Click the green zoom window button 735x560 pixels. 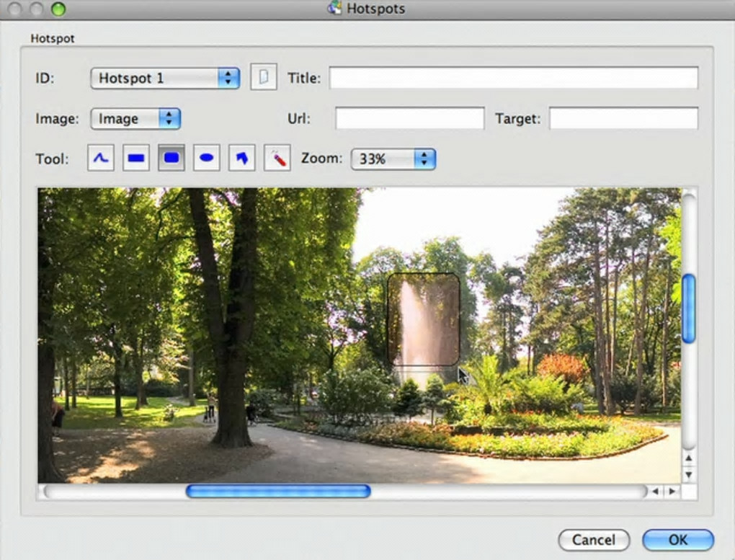(x=58, y=9)
